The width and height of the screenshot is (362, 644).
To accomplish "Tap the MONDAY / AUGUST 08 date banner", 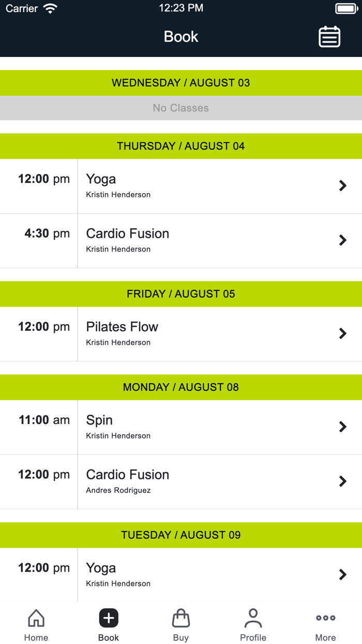I will point(181,387).
